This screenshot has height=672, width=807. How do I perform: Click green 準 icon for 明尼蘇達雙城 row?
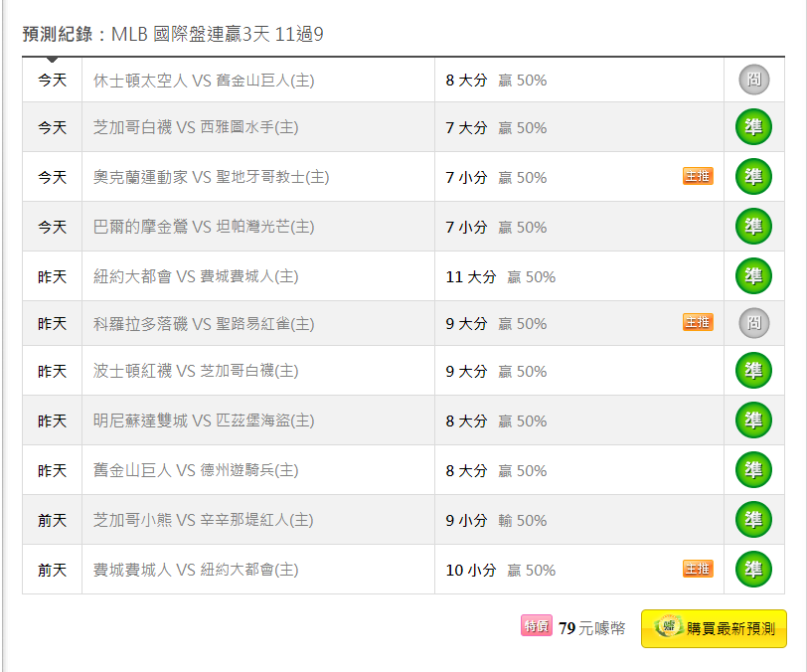click(754, 420)
